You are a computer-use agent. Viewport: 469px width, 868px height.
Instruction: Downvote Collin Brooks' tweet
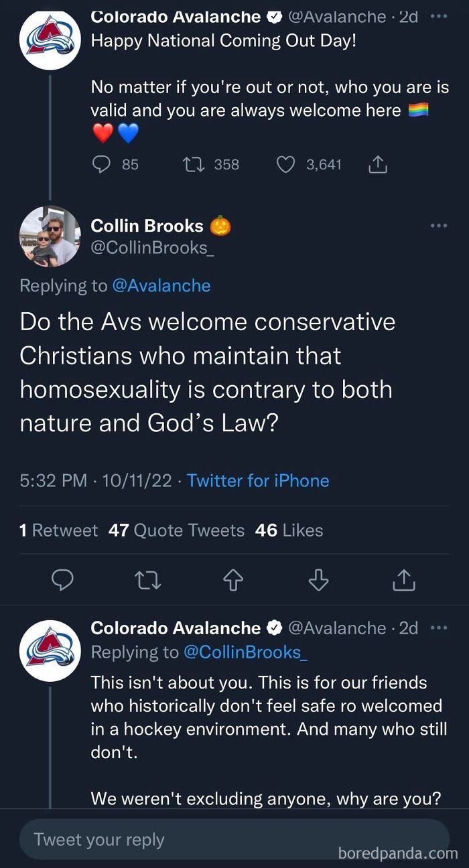(x=319, y=581)
